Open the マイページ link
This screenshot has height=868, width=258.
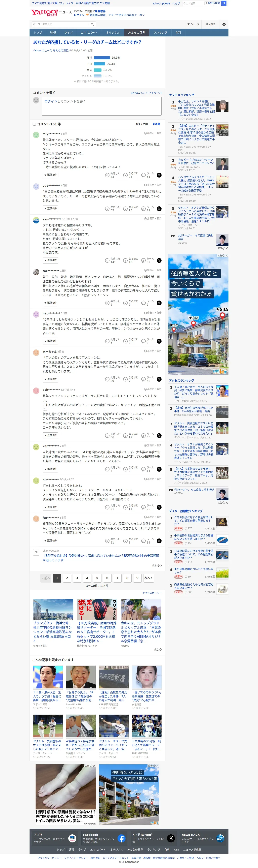[193, 24]
